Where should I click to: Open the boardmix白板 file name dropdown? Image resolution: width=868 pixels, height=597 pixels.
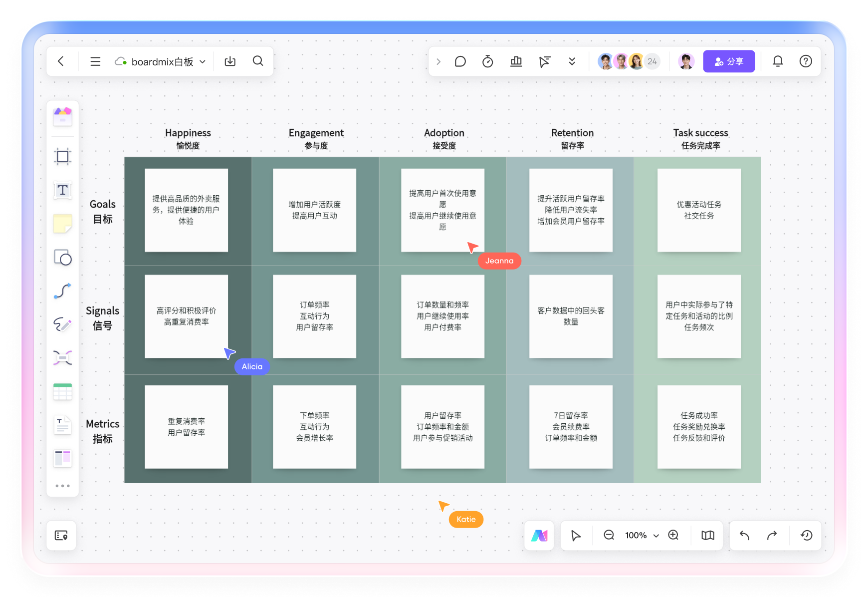pyautogui.click(x=203, y=62)
